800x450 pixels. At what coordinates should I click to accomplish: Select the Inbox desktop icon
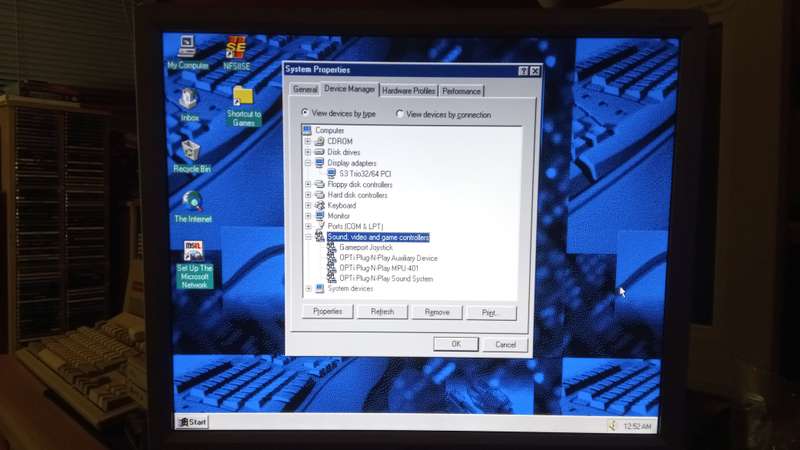(189, 99)
